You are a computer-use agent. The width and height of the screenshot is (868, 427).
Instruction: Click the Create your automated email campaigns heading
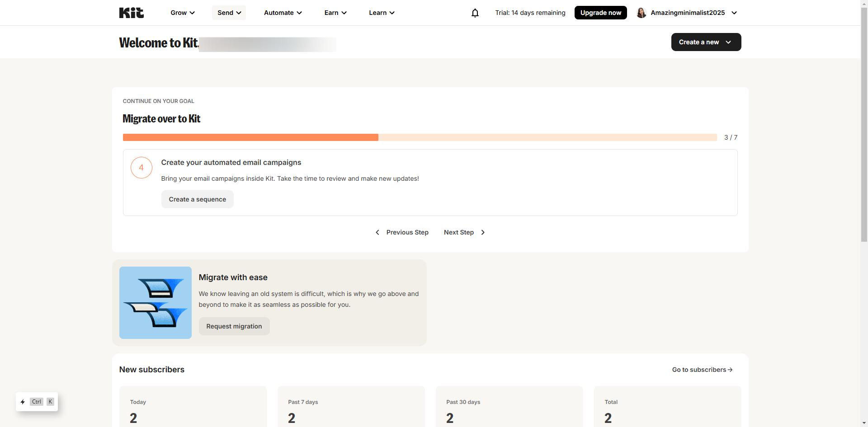231,163
